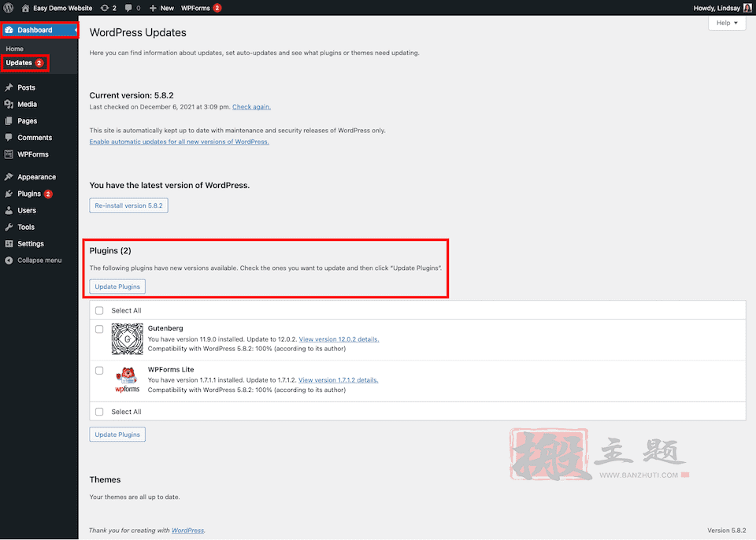Enable automatic updates for all new versions link
The height and width of the screenshot is (540, 756).
180,142
